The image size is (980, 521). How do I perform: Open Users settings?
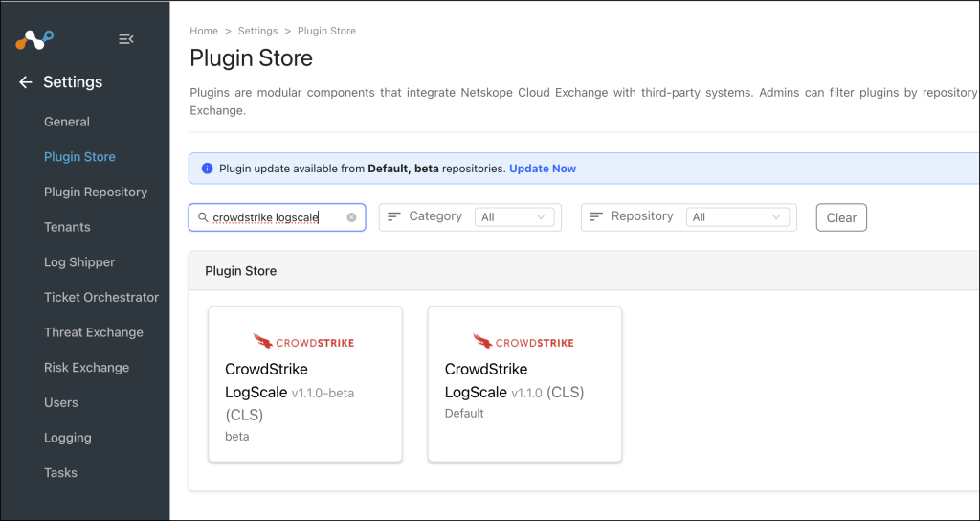61,402
